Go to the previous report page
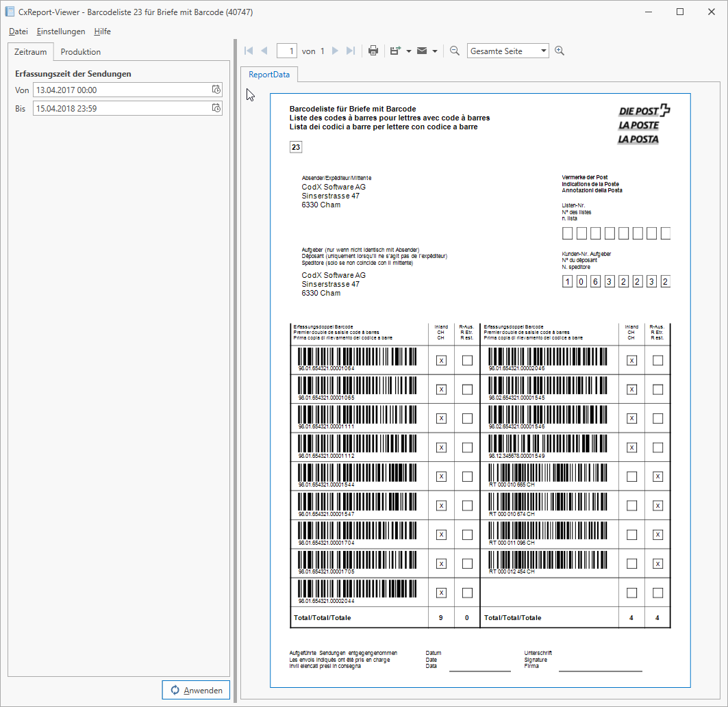 (x=264, y=51)
